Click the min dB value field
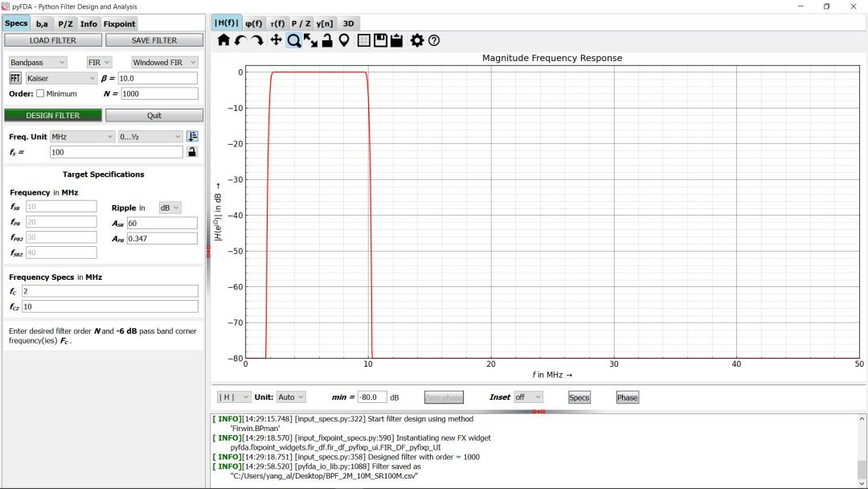Screen dimensions: 868x489 [372, 397]
